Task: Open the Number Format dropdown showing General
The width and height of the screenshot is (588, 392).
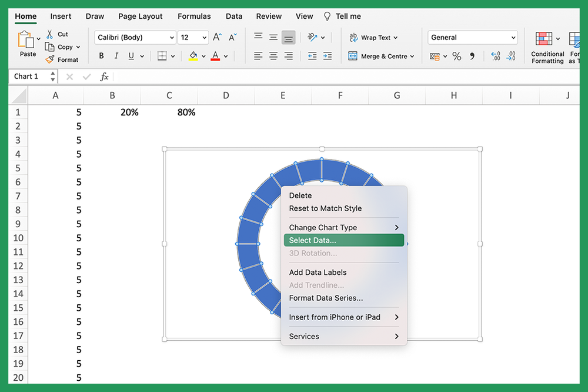Action: 472,37
